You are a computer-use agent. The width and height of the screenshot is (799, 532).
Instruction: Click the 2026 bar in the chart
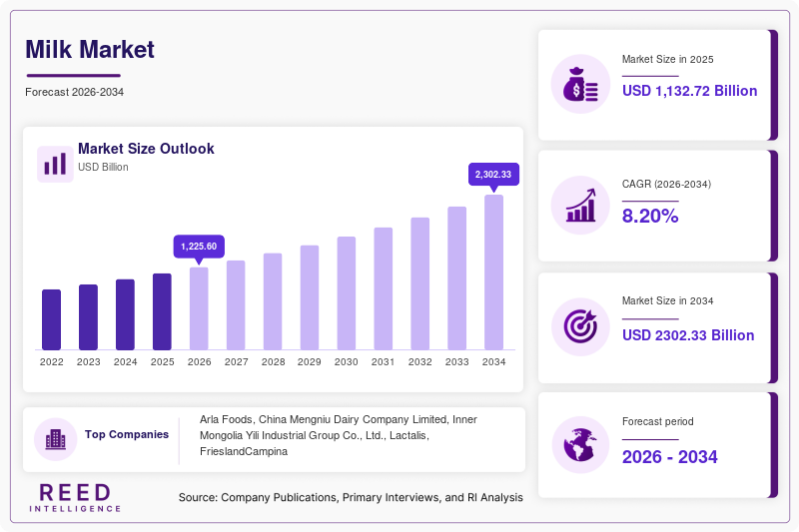199,308
